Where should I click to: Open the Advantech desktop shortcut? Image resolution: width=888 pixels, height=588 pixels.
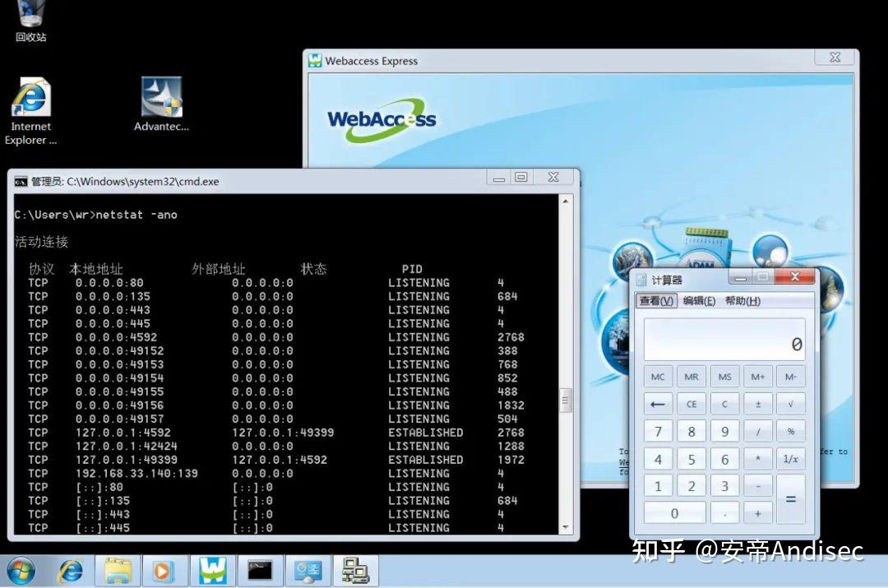coord(161,104)
